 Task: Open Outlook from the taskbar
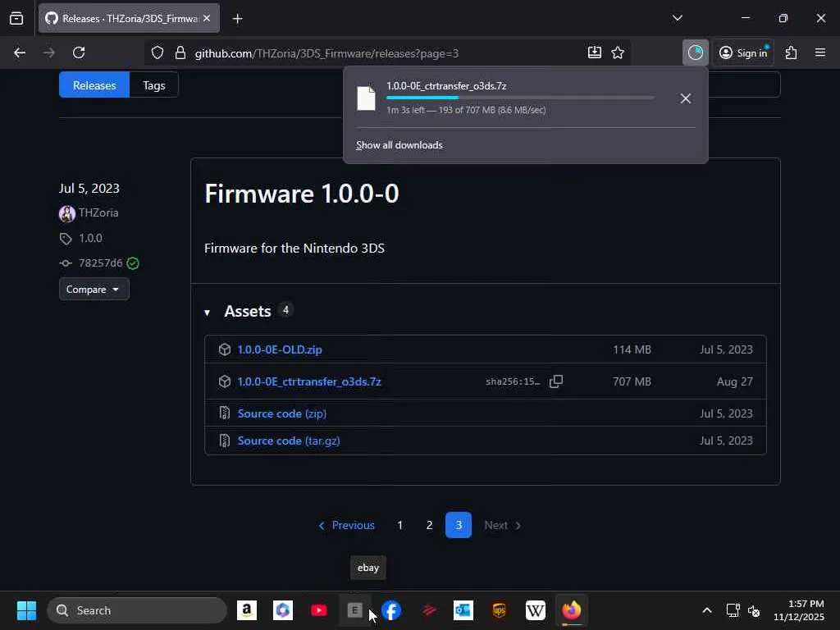pos(463,610)
